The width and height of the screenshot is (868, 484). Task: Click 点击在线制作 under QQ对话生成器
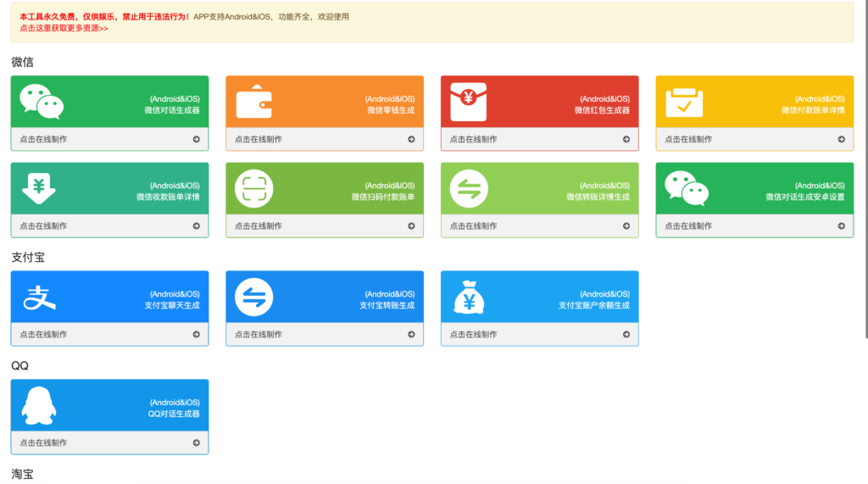(43, 443)
